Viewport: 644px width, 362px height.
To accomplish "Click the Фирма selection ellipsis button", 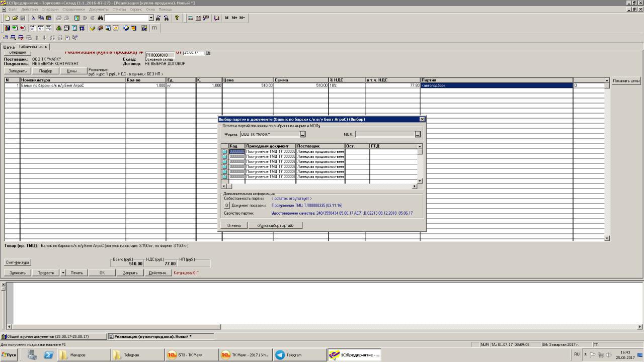I will pos(302,134).
